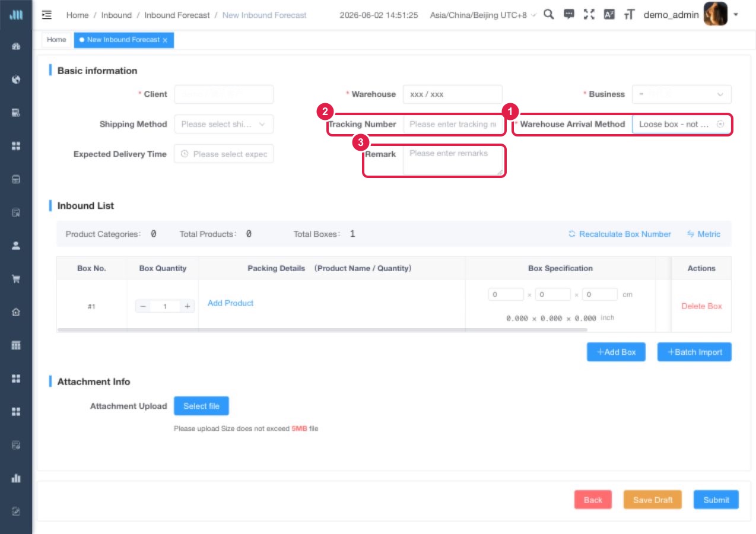The width and height of the screenshot is (756, 534).
Task: Switch units via Metric link
Action: click(704, 234)
